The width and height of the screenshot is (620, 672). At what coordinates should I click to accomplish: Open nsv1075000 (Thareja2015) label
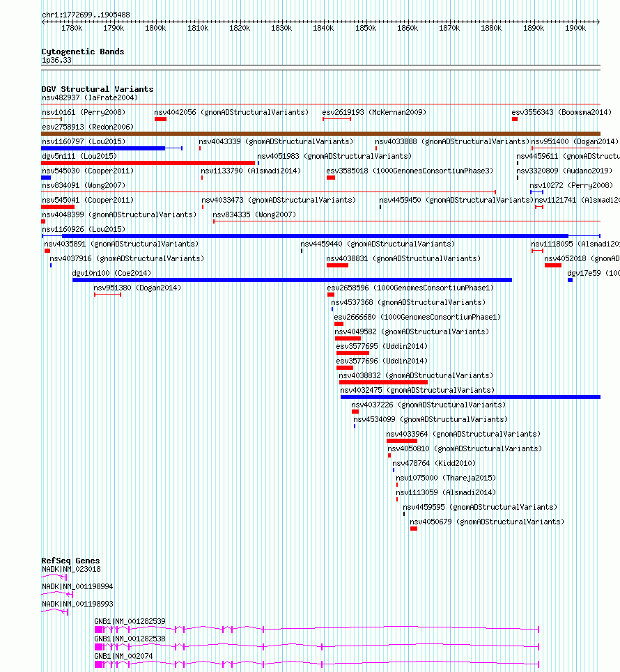point(446,478)
